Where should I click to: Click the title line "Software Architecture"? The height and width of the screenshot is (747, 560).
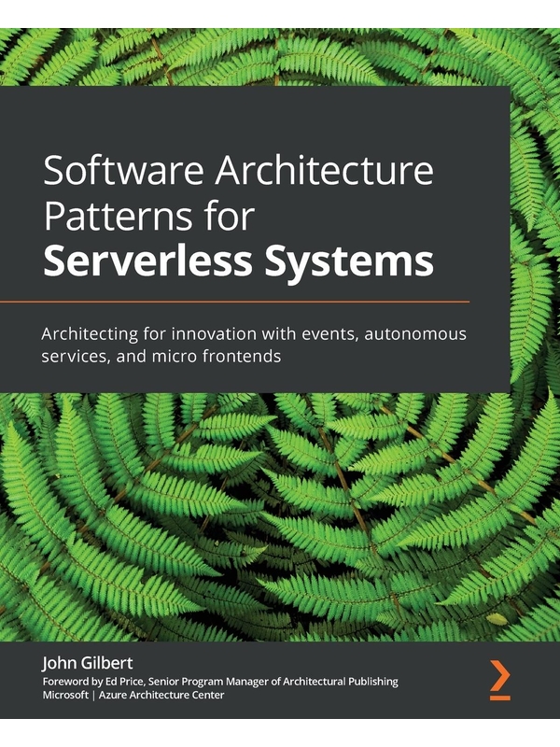(239, 171)
